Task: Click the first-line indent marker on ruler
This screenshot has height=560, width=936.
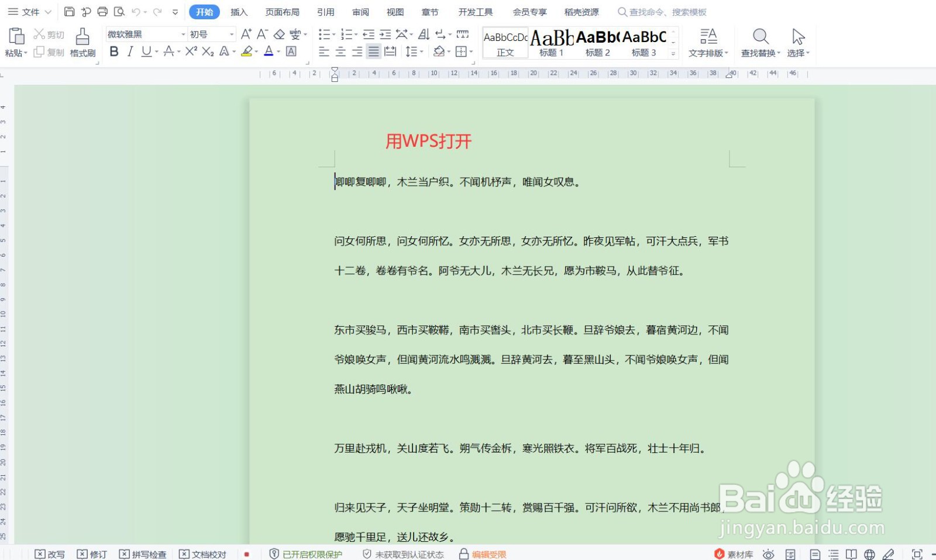Action: click(x=335, y=70)
